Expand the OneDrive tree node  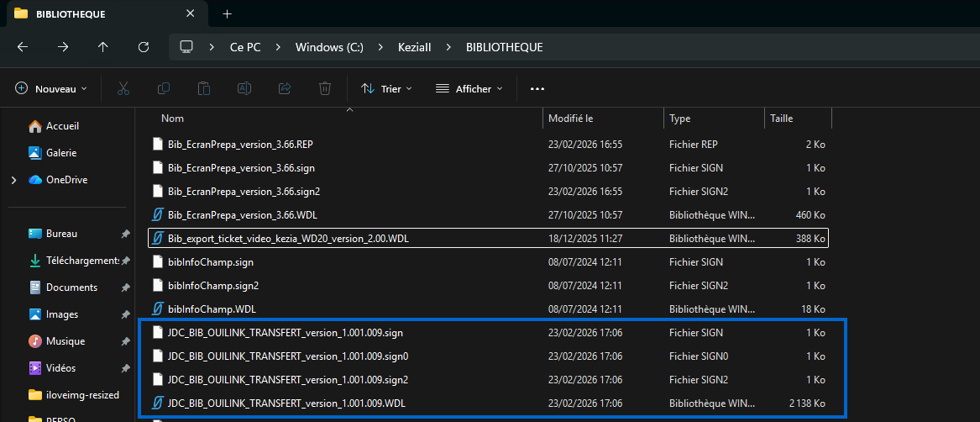(x=13, y=180)
